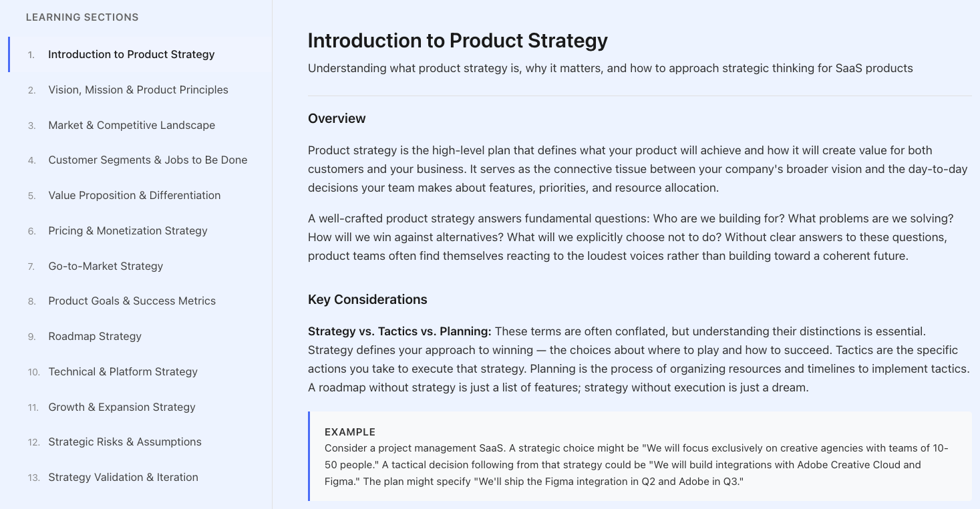980x509 pixels.
Task: Click the Introduction to Product Strategy page title
Action: point(458,41)
